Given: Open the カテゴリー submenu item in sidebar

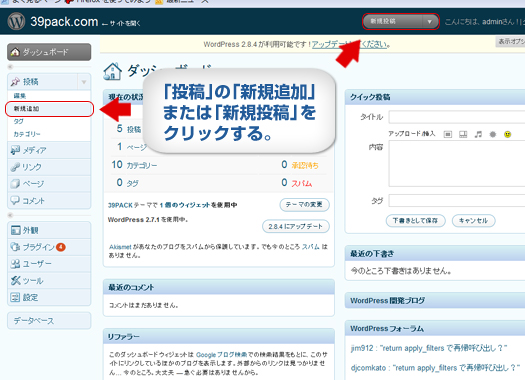Looking at the screenshot, I should click(x=27, y=134).
